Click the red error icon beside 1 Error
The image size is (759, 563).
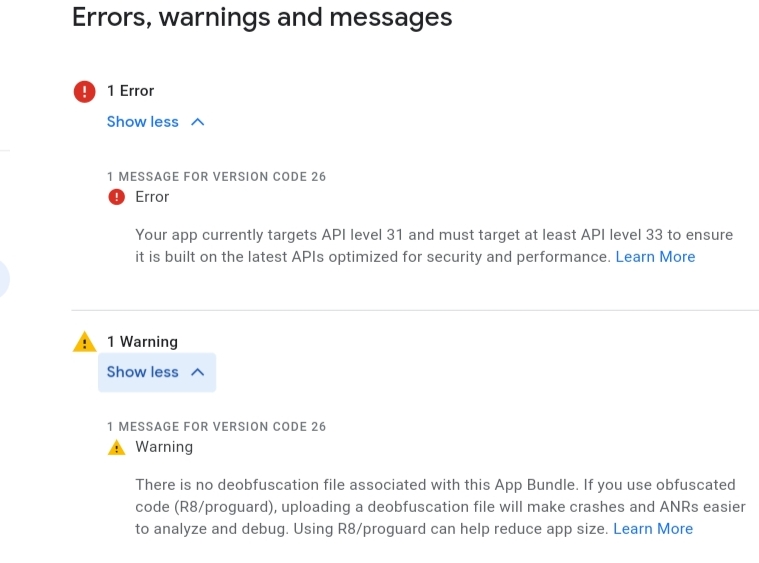click(x=84, y=91)
